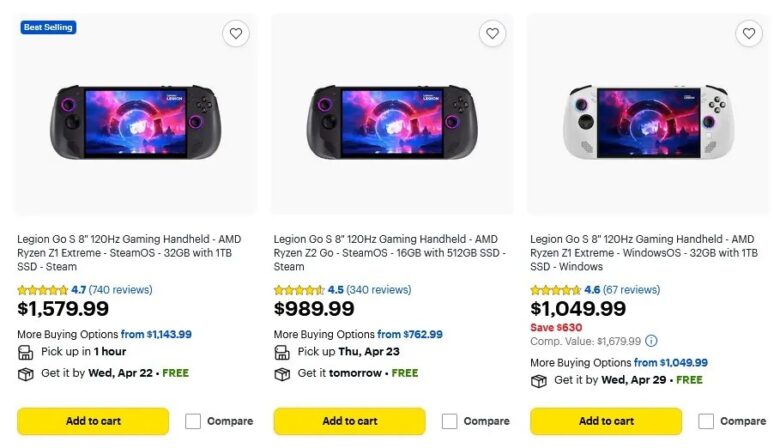
Task: Favorite the white Windows Legion Go S
Action: (x=749, y=34)
